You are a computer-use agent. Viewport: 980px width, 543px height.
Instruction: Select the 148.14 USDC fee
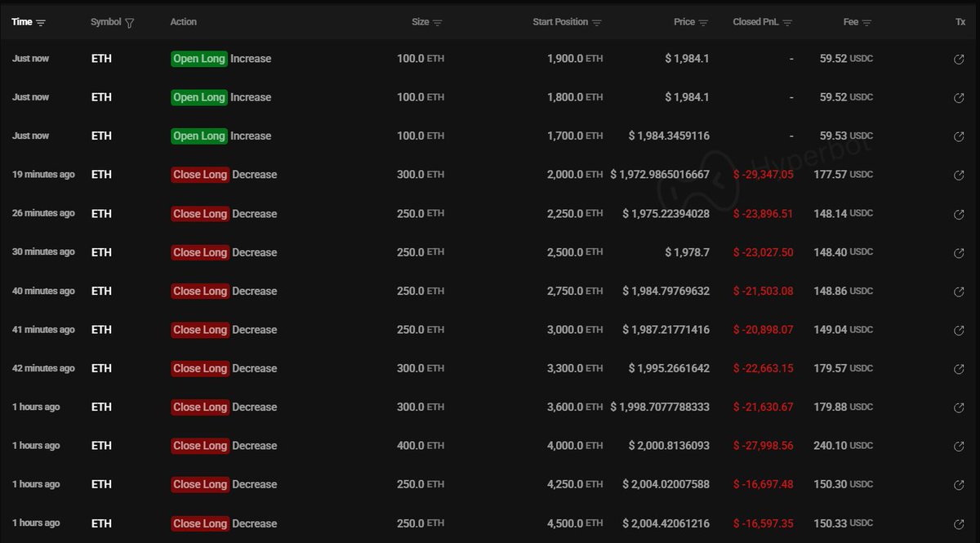pyautogui.click(x=844, y=214)
